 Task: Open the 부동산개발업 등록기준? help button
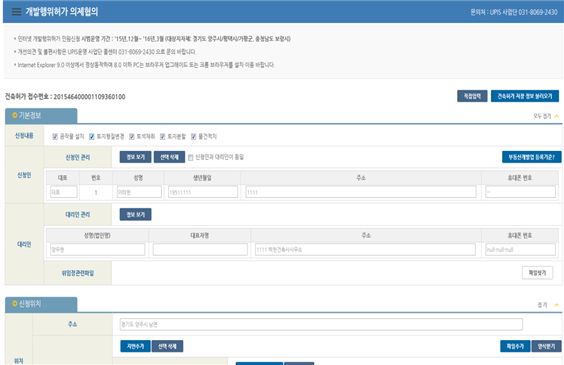[531, 157]
